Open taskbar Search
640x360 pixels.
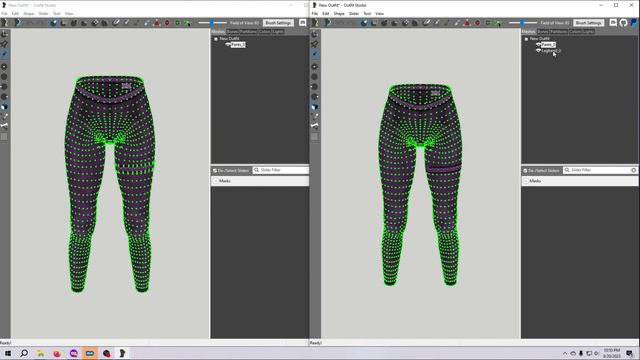pyautogui.click(x=24, y=353)
